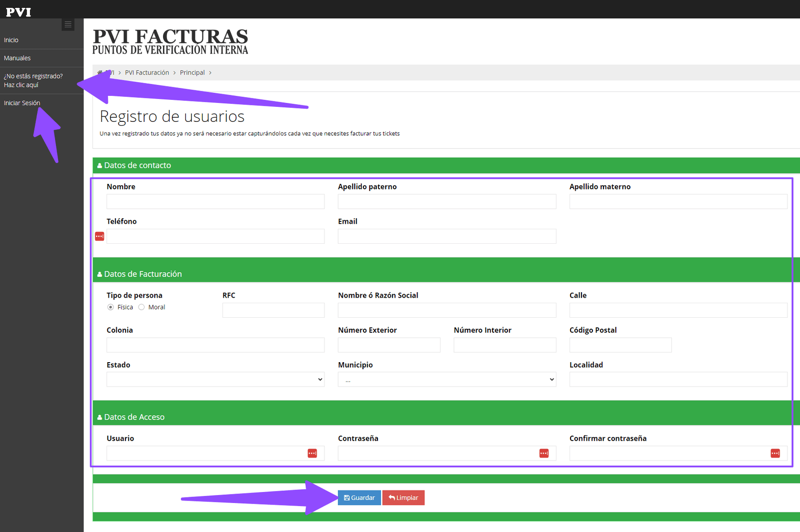The image size is (800, 532).
Task: Focus the Apellido materno input field
Action: tap(678, 201)
